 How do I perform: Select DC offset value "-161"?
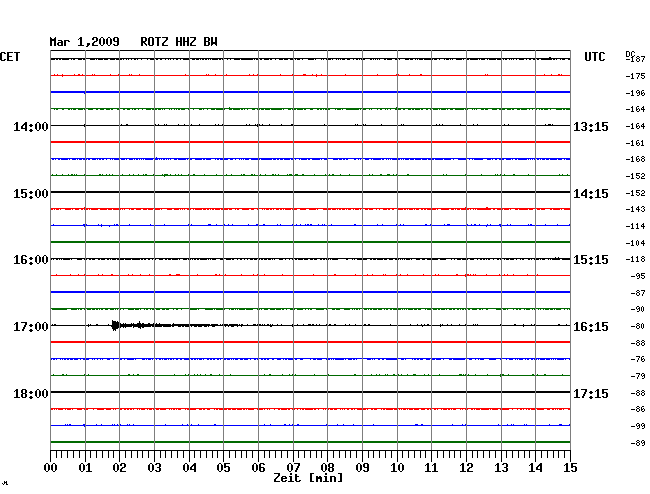pyautogui.click(x=635, y=143)
